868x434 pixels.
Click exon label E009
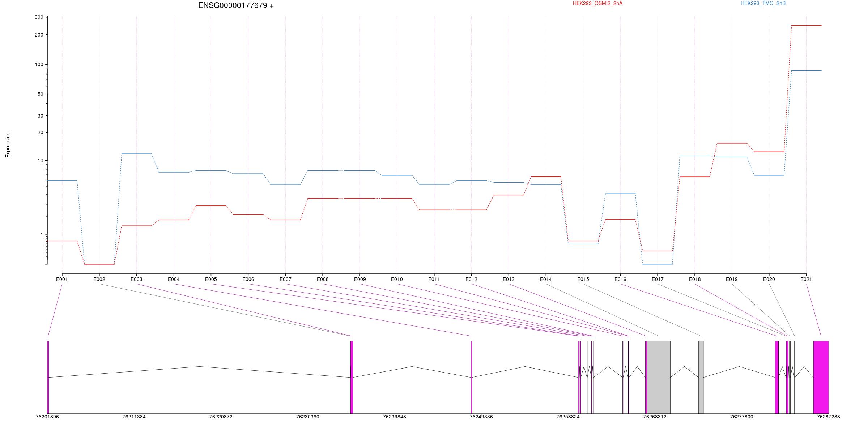point(360,279)
